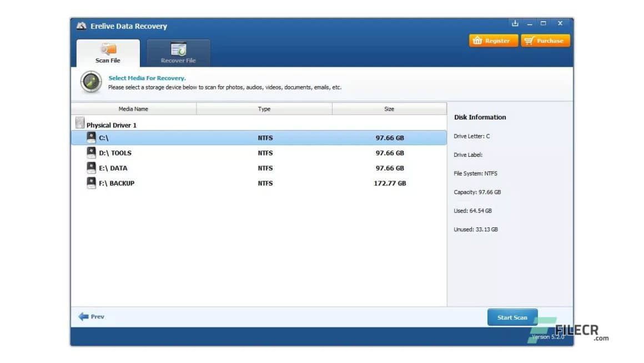Click the Used: 64.54 GB text
This screenshot has height=363, width=644.
click(473, 211)
